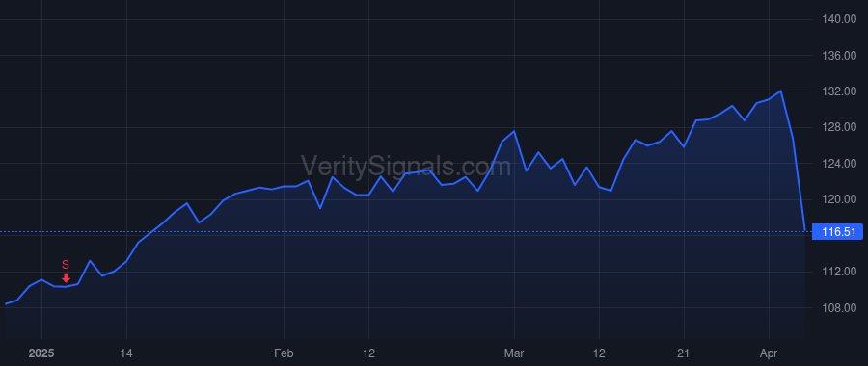Click the 120.00 price axis label
The image size is (868, 366).
[x=840, y=199]
